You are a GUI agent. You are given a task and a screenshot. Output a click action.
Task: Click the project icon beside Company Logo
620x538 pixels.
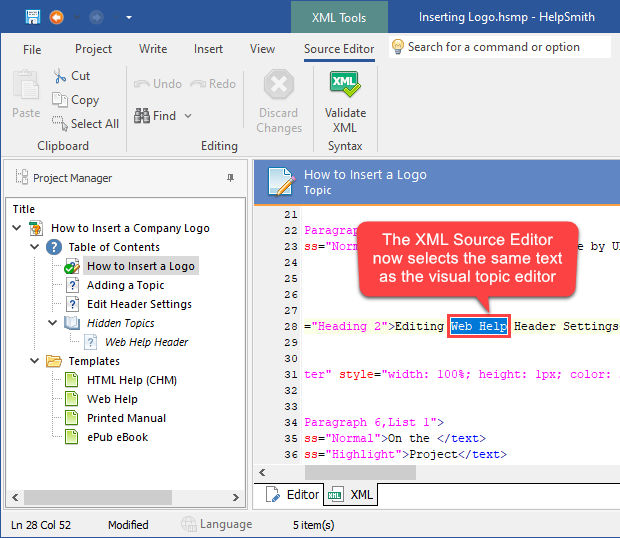tap(36, 228)
